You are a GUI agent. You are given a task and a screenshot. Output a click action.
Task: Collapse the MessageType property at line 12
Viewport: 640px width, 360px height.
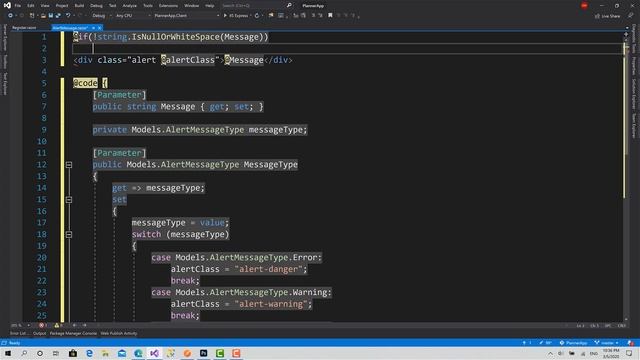[69, 165]
